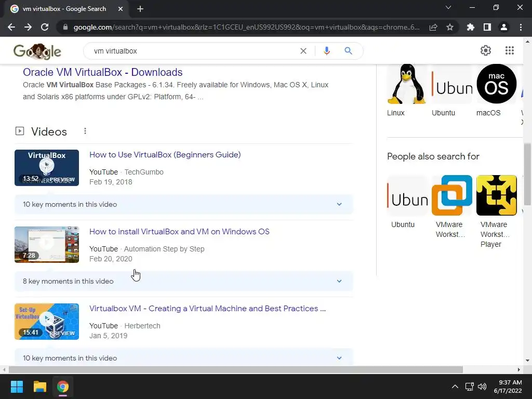Open Oracle VM VirtualBox - Downloads result
Viewport: 532px width, 399px height.
click(x=102, y=72)
